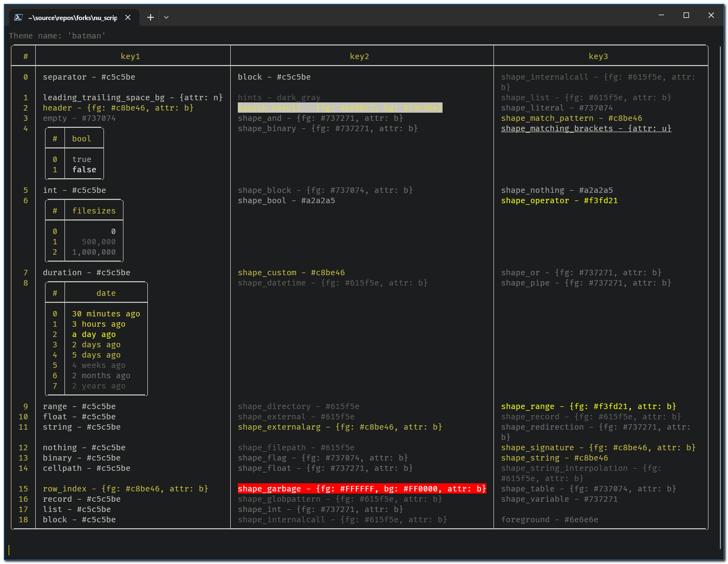Close the nu_scripts terminal tab
Image resolution: width=728 pixels, height=564 pixels.
pos(128,17)
